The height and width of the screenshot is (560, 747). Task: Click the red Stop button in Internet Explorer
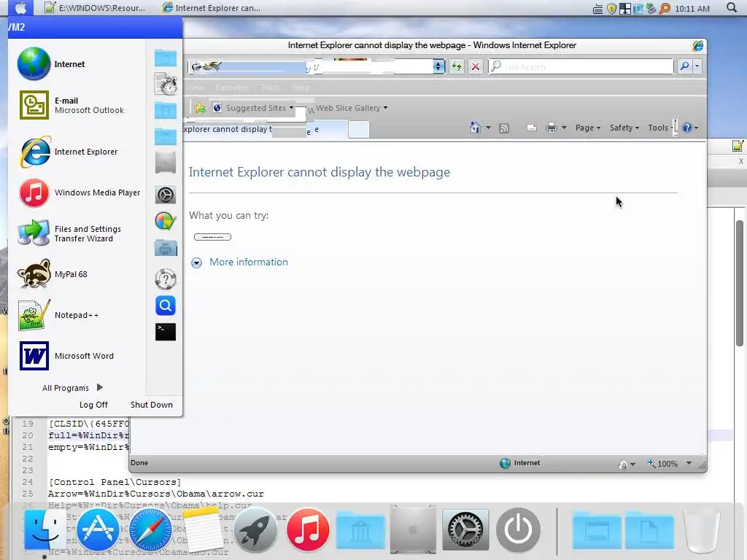coord(476,66)
